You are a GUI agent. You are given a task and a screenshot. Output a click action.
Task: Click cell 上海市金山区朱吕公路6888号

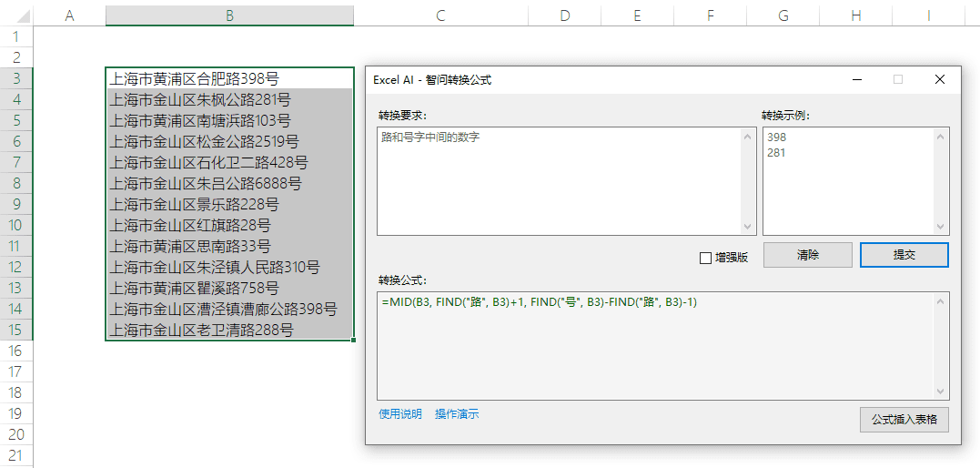pos(230,183)
